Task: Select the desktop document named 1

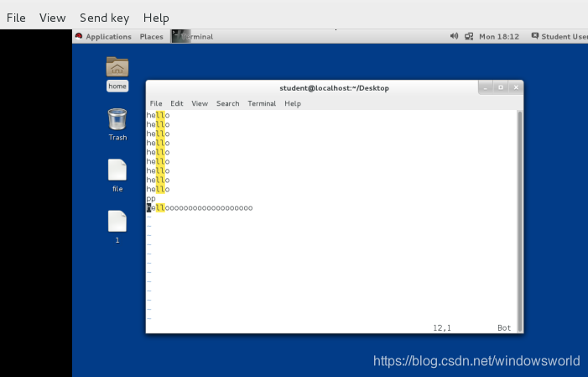Action: pyautogui.click(x=117, y=227)
